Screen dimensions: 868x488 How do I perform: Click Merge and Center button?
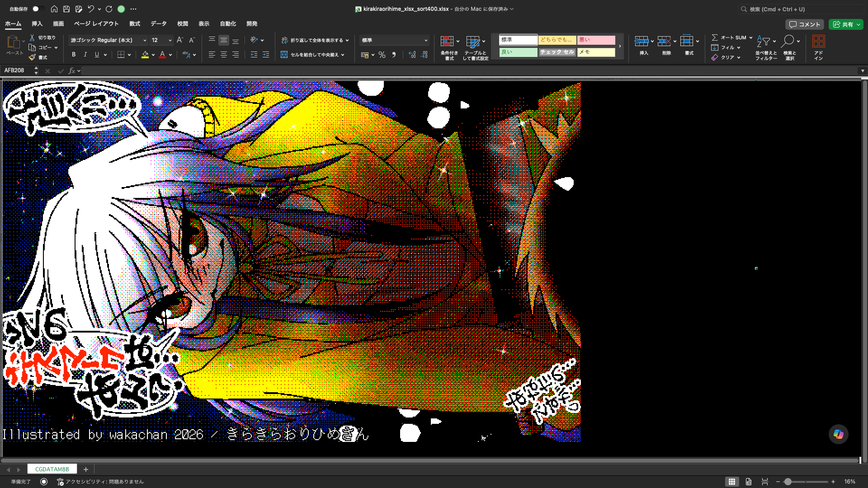(312, 55)
